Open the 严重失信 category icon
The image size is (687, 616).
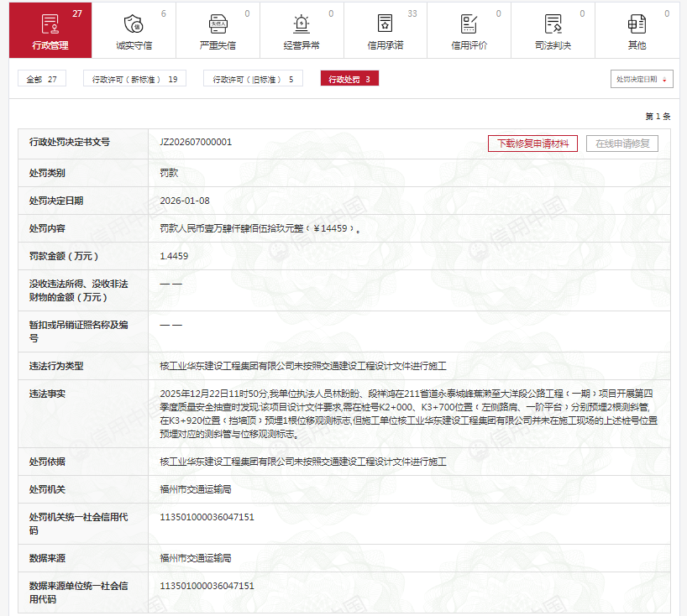(218, 23)
